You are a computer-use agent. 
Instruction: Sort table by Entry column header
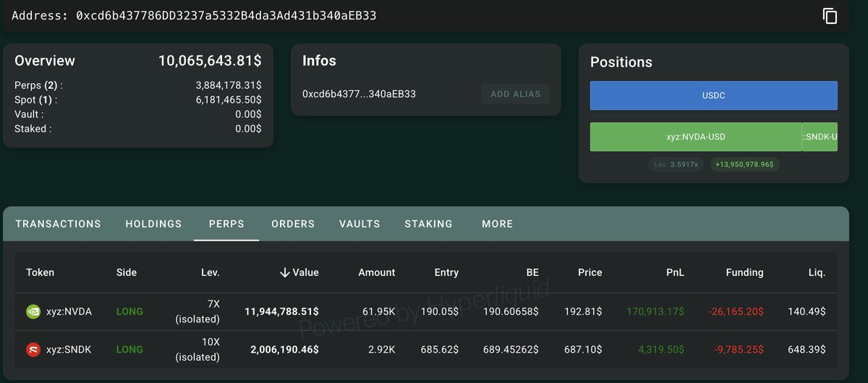click(x=446, y=272)
